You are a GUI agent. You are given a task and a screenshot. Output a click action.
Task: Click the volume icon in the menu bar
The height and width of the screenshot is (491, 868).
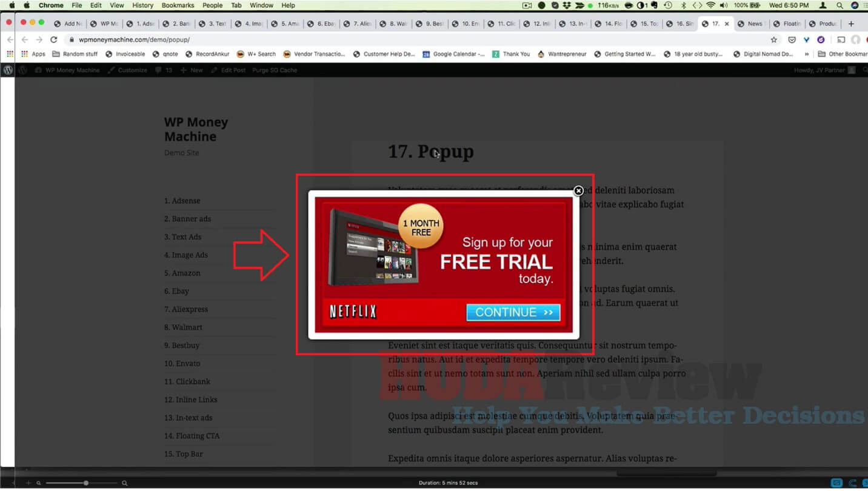tap(724, 5)
